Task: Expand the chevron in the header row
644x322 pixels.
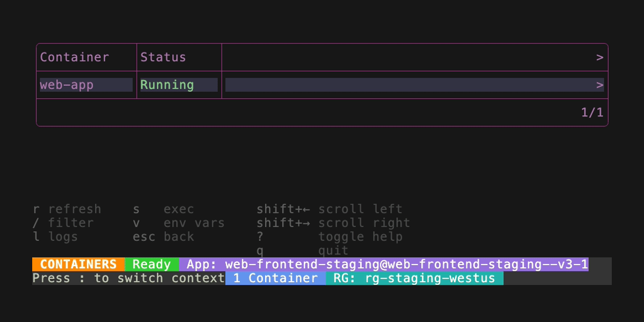Action: pyautogui.click(x=600, y=57)
